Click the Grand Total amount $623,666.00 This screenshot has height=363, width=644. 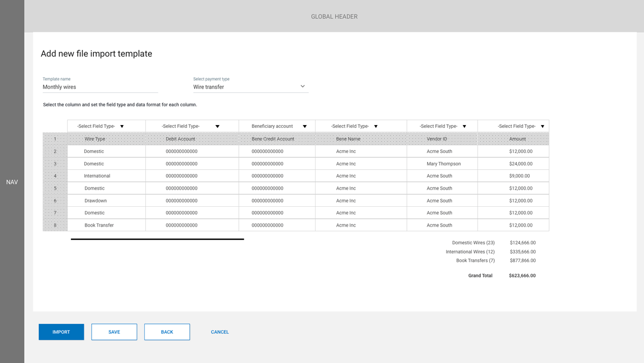(522, 276)
